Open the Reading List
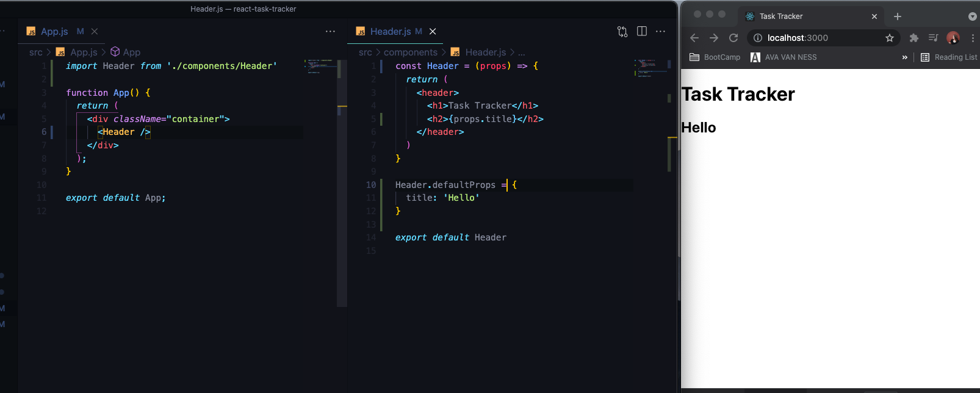 click(x=949, y=57)
